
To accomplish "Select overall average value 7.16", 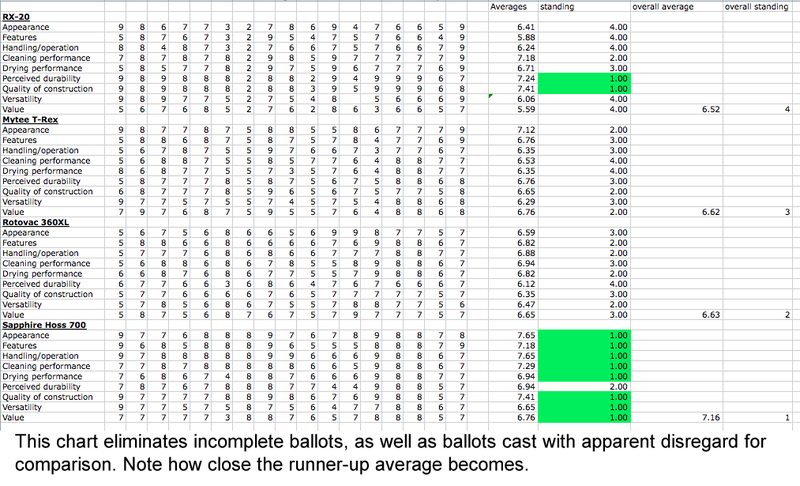I will coord(711,418).
